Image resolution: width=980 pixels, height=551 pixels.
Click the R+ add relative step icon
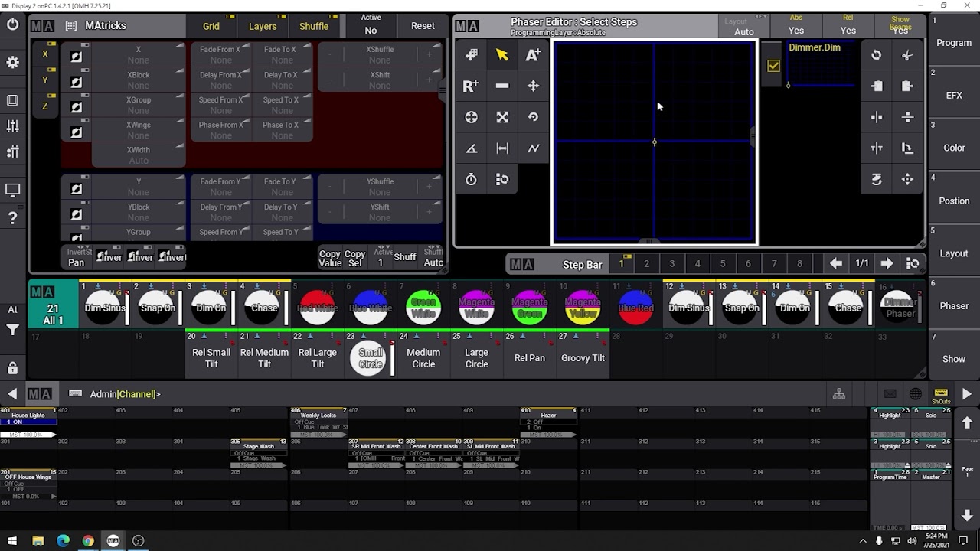coord(471,86)
